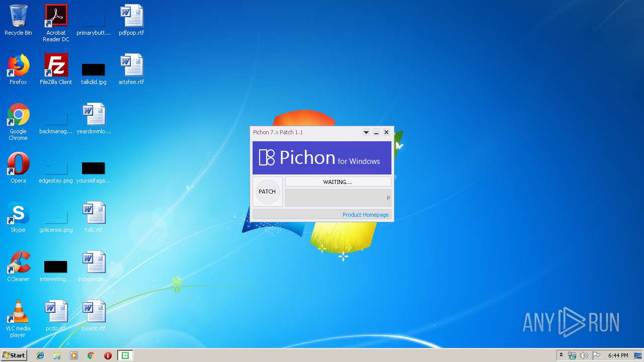
Task: Switch to Pichon patch taskbar button
Action: tap(125, 355)
